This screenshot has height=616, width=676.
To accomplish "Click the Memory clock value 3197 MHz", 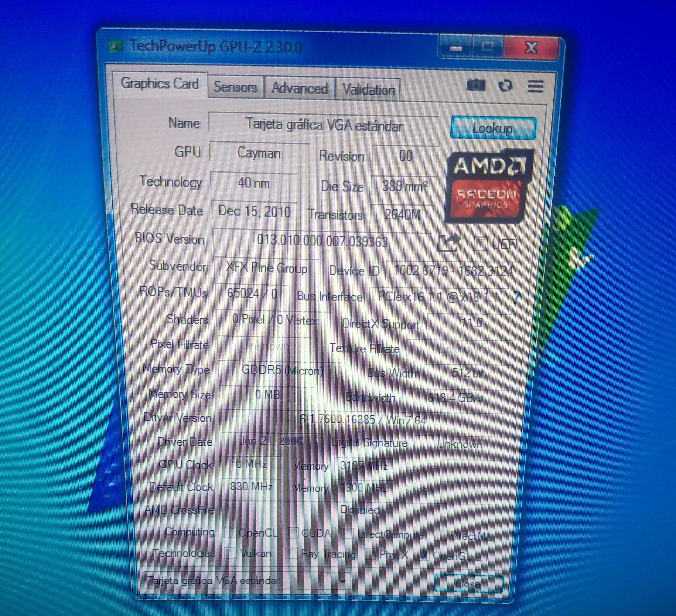I will 364,466.
